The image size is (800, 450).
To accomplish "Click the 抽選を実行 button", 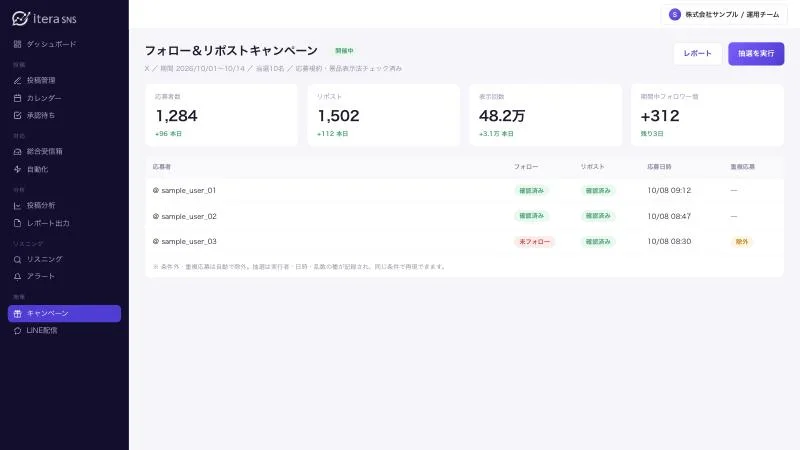I will coord(756,54).
